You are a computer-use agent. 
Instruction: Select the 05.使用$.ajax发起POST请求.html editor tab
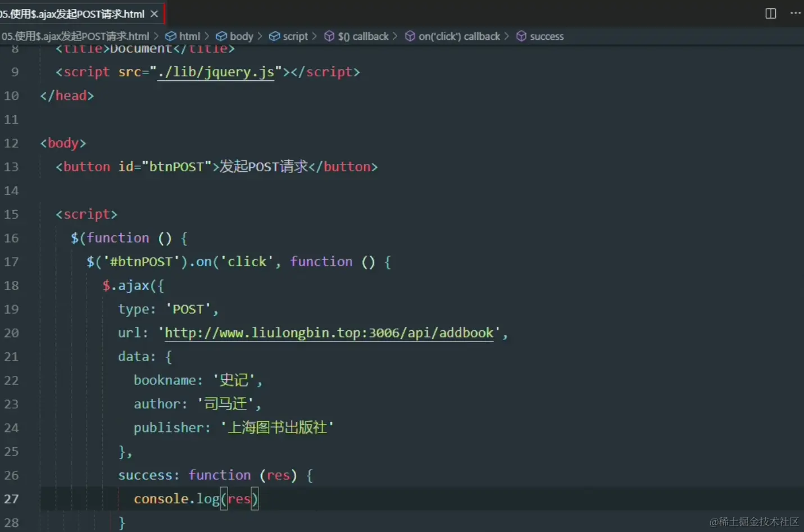click(x=81, y=13)
